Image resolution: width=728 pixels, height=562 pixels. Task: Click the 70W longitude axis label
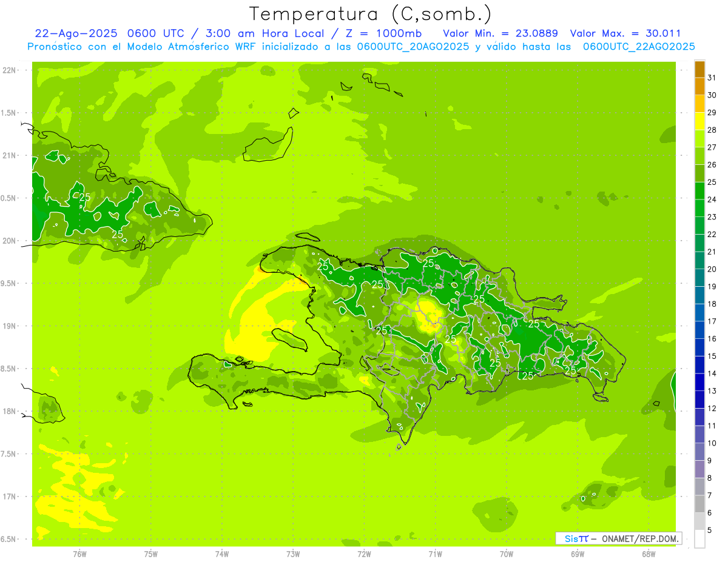507,554
